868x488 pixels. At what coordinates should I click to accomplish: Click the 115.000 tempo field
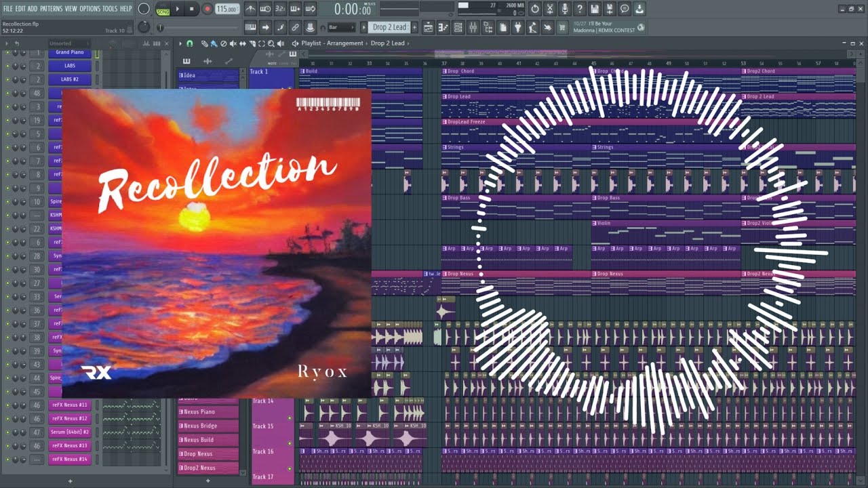227,9
